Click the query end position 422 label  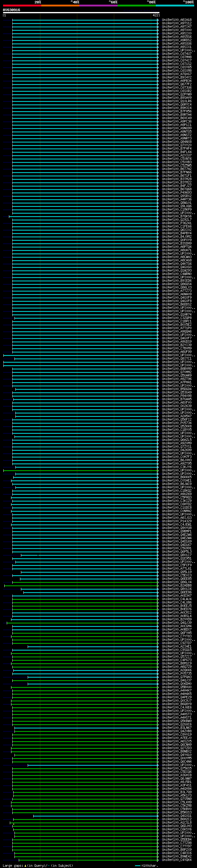[x=155, y=15]
